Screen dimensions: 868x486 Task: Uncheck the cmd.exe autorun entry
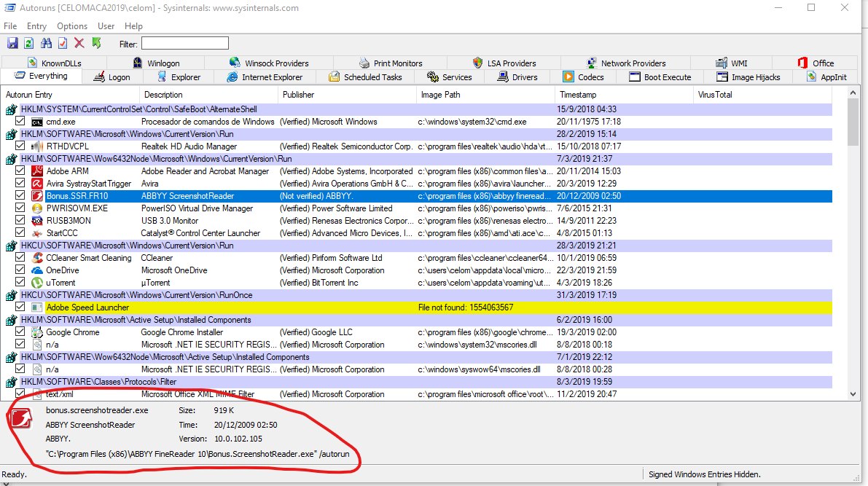[x=20, y=121]
